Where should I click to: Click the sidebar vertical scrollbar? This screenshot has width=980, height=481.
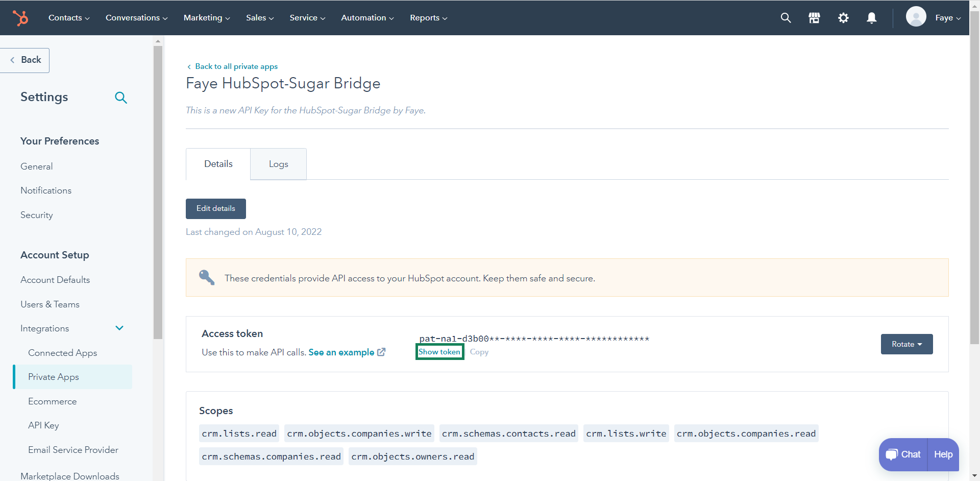(158, 191)
